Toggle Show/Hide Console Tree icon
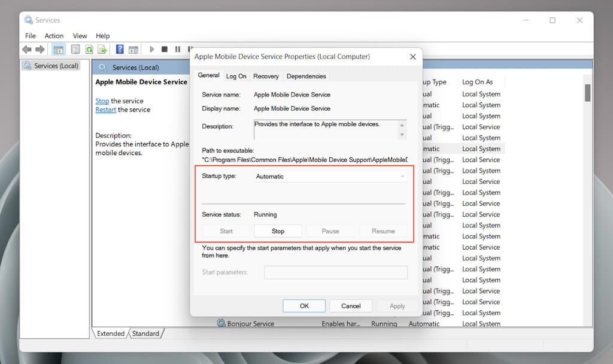Screen dimensions: 613x364 (x=58, y=50)
